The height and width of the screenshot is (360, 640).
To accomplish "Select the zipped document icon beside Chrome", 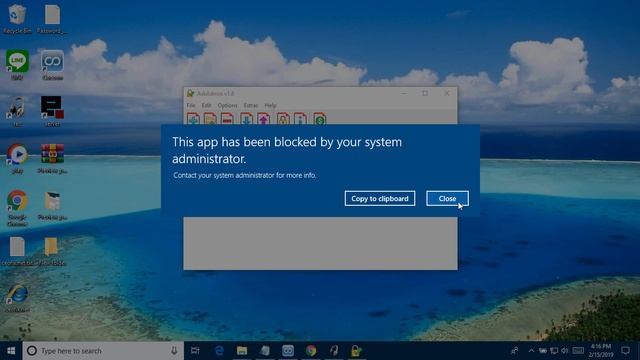I will (52, 205).
